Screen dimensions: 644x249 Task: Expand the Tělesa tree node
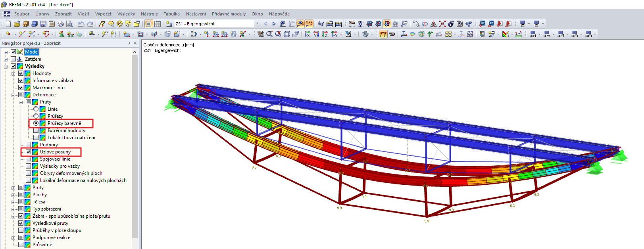point(13,202)
